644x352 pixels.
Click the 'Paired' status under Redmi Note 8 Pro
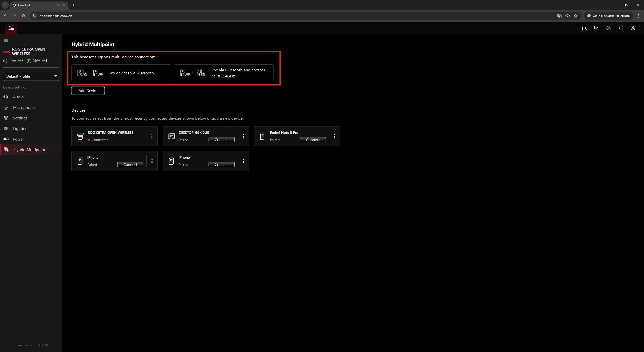pos(275,140)
